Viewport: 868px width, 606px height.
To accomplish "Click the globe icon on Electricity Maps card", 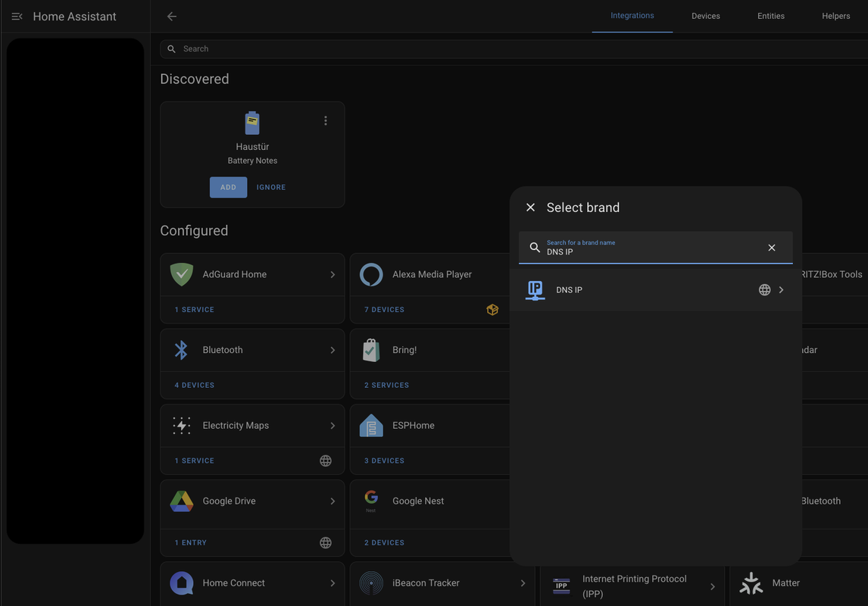I will click(326, 461).
